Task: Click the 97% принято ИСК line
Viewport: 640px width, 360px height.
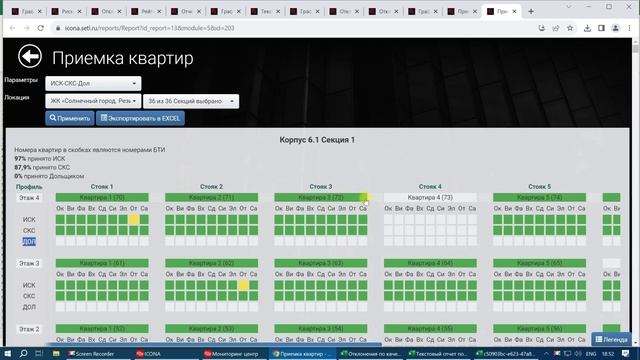Action: pos(40,158)
